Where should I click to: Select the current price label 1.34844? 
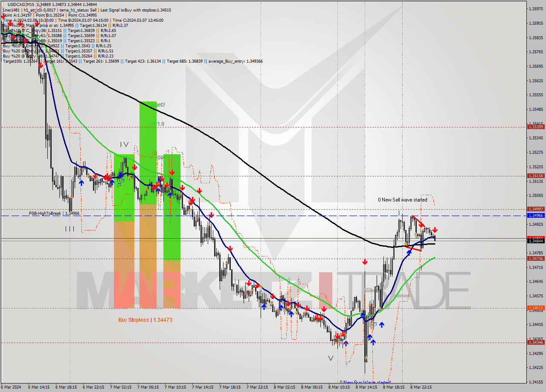coord(536,241)
